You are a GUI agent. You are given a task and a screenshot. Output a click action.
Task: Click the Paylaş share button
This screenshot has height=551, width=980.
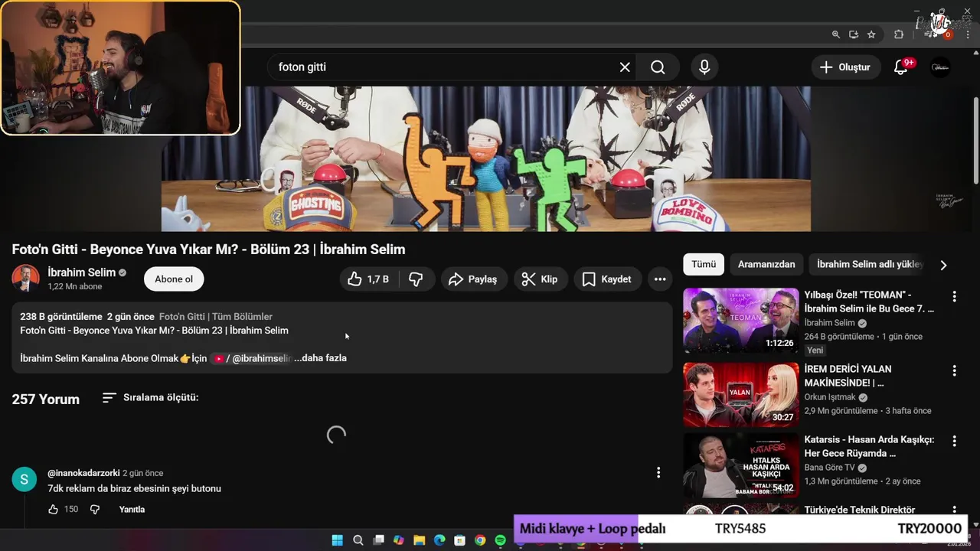point(472,279)
